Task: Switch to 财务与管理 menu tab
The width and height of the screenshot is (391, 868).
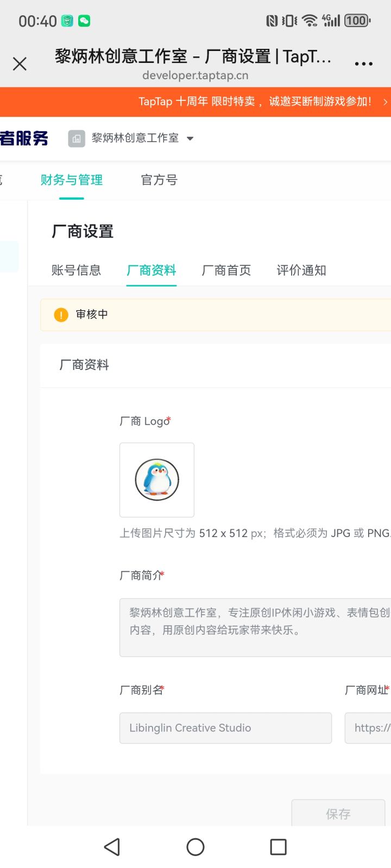Action: coord(71,180)
